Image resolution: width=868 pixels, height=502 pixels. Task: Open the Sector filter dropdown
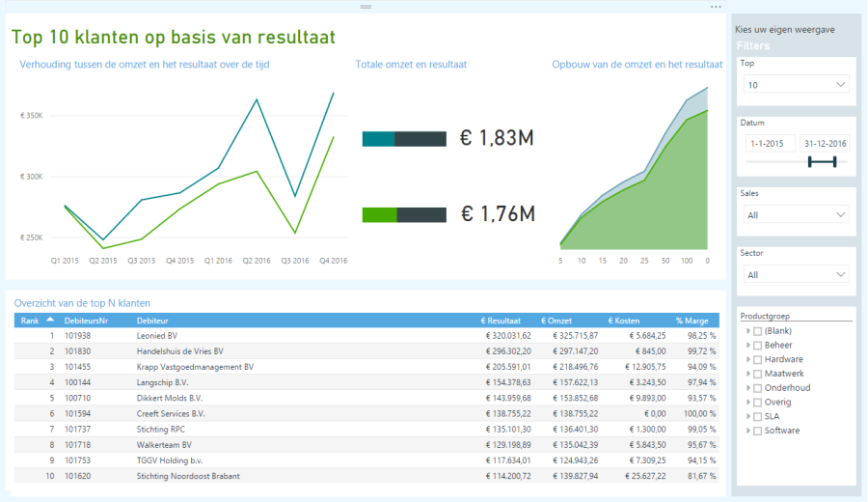coord(795,274)
